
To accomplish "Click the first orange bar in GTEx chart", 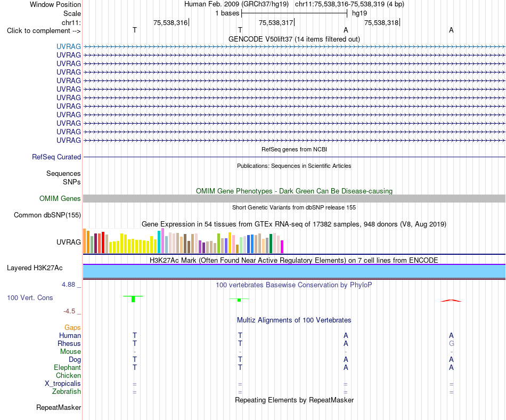I will click(85, 241).
